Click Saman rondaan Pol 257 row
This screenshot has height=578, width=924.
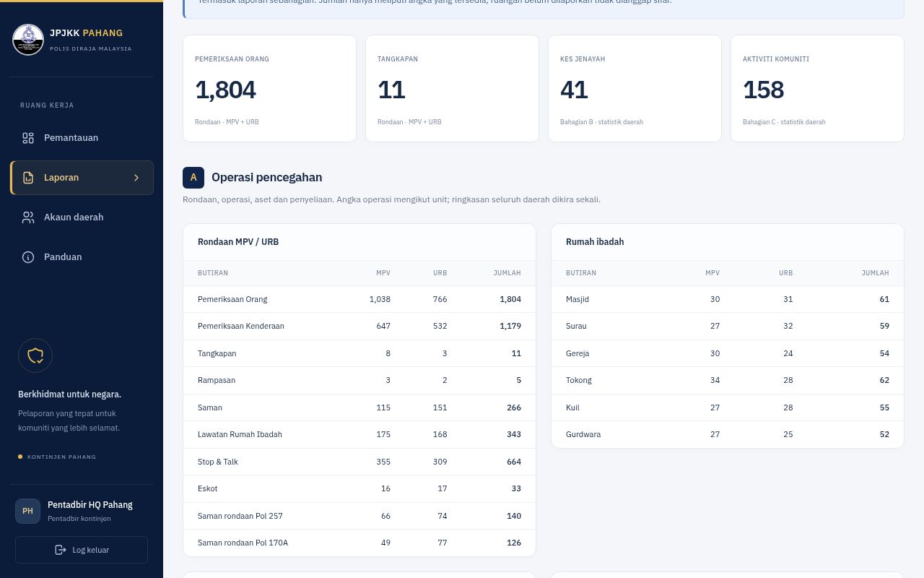tap(359, 516)
